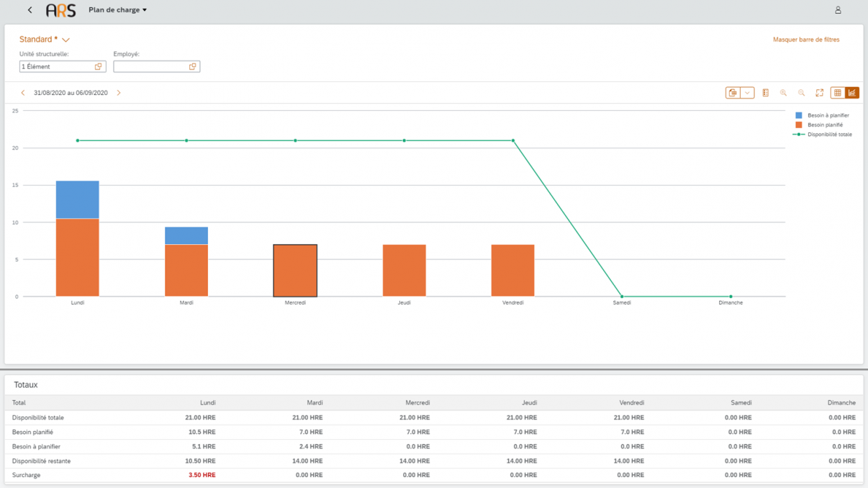Screen dimensions: 868x488
Task: Click the back arrow in the header
Action: (x=30, y=10)
